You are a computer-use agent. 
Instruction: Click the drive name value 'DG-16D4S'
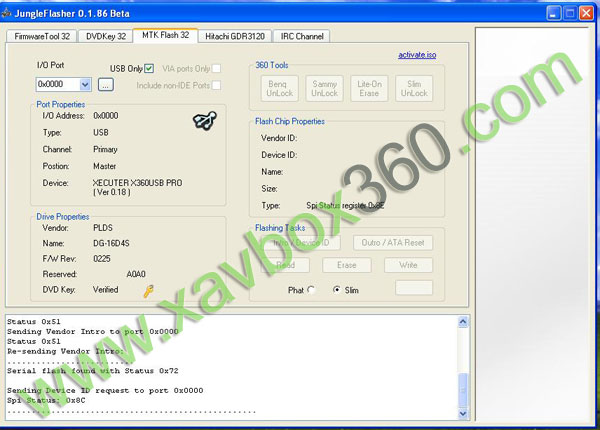coord(111,243)
